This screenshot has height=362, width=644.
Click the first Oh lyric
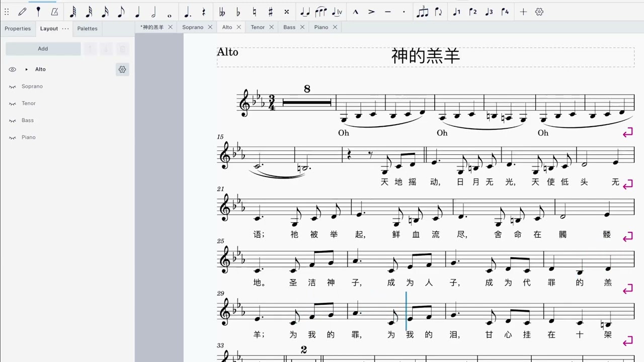pos(344,133)
